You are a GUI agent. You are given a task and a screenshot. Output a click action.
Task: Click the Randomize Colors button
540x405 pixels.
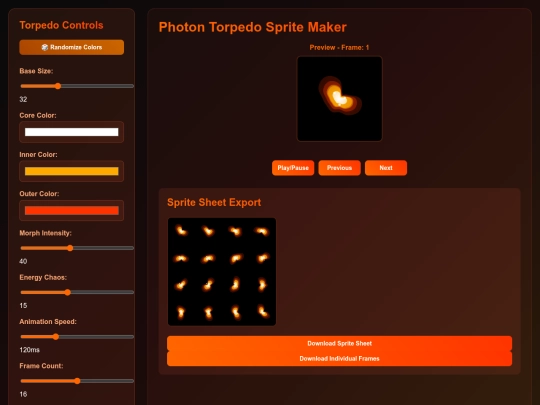[x=72, y=47]
